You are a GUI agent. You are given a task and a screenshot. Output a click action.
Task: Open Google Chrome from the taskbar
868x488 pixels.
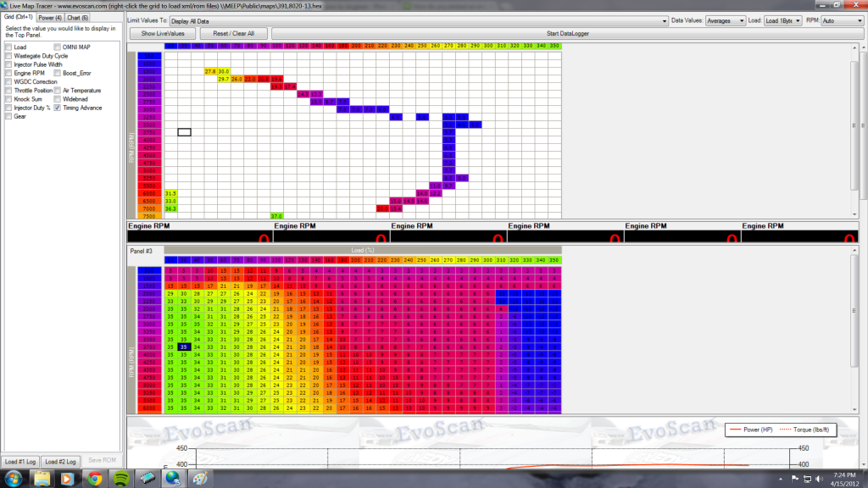(x=95, y=479)
